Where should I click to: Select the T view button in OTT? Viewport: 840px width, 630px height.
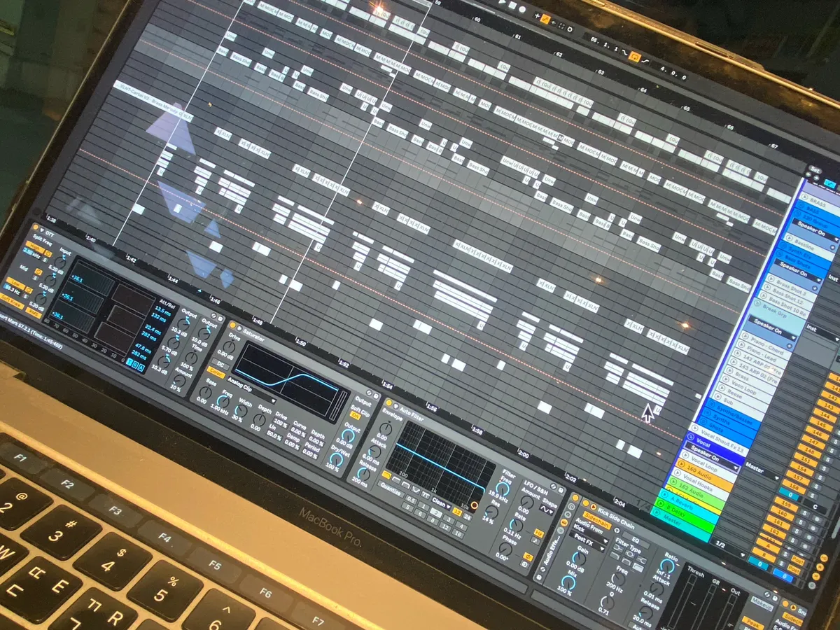tap(129, 362)
